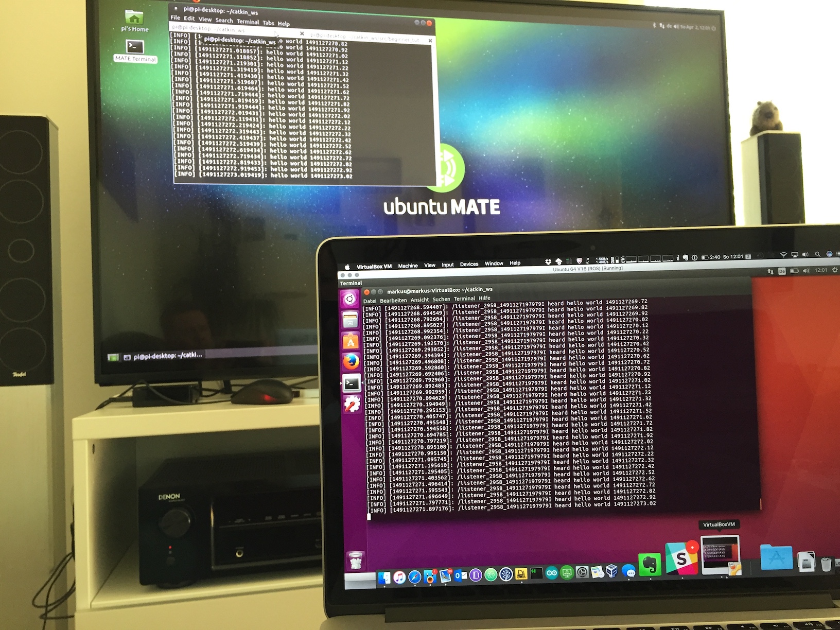The width and height of the screenshot is (840, 630).
Task: Click Ubuntu network arrows indicator
Action: (x=771, y=271)
